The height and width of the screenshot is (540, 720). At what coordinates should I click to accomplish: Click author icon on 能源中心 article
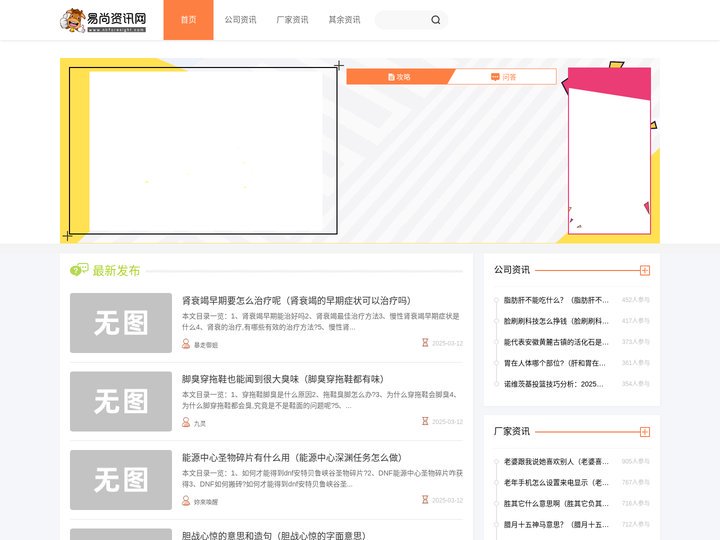186,501
